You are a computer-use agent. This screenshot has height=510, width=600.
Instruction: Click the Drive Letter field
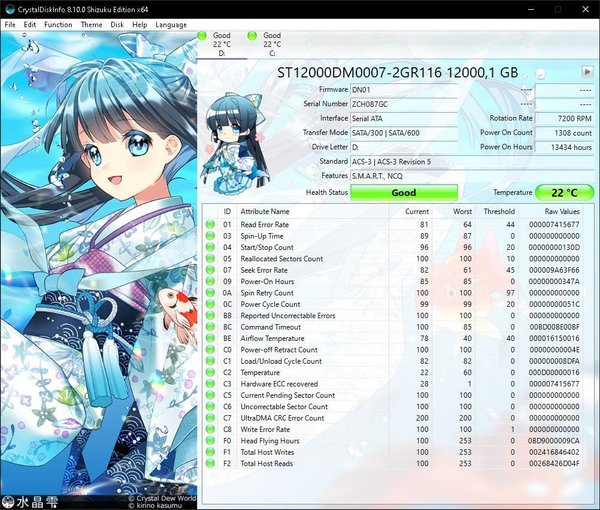(x=404, y=147)
